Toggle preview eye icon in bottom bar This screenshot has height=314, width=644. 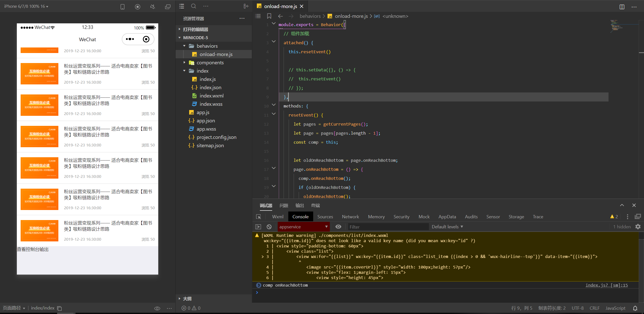[157, 308]
